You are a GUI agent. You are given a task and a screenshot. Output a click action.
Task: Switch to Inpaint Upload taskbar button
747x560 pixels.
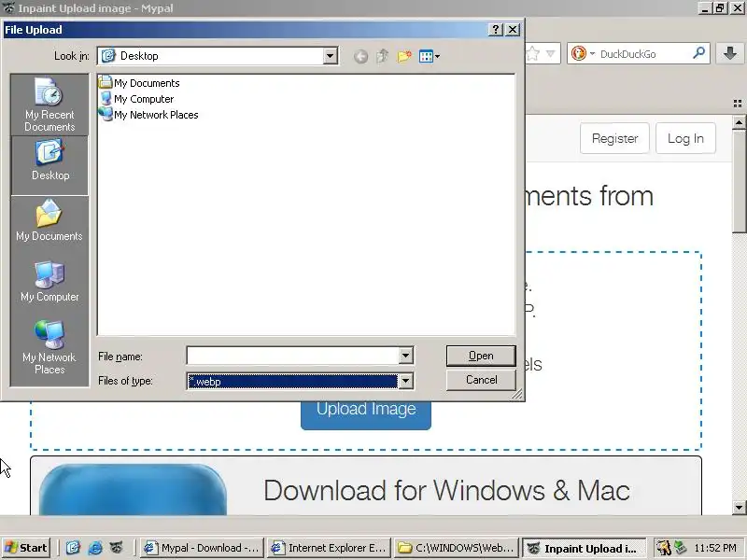585,548
